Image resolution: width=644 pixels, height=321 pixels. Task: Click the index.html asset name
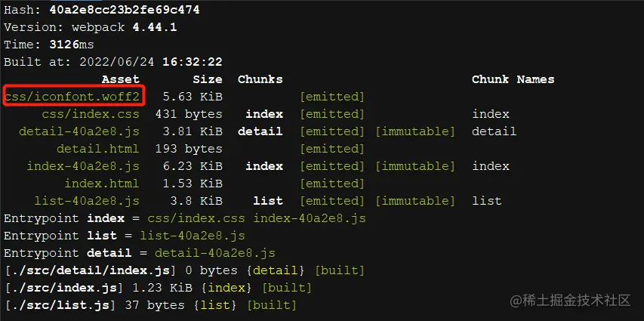102,184
